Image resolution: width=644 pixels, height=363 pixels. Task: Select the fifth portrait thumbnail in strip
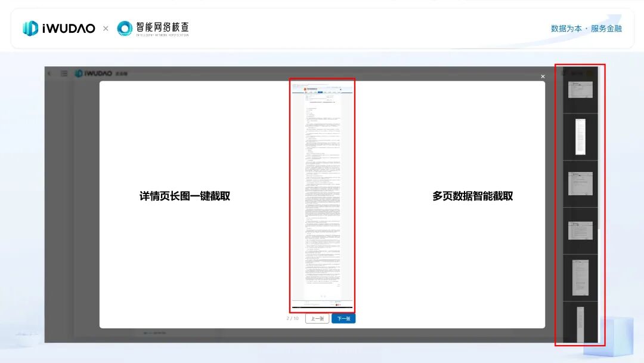pyautogui.click(x=580, y=278)
